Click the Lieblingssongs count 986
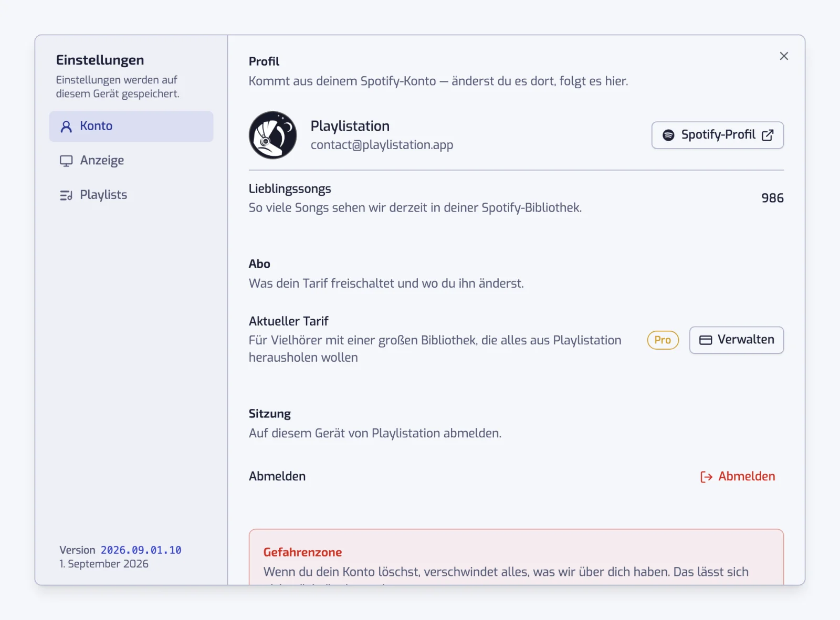 [x=772, y=198]
